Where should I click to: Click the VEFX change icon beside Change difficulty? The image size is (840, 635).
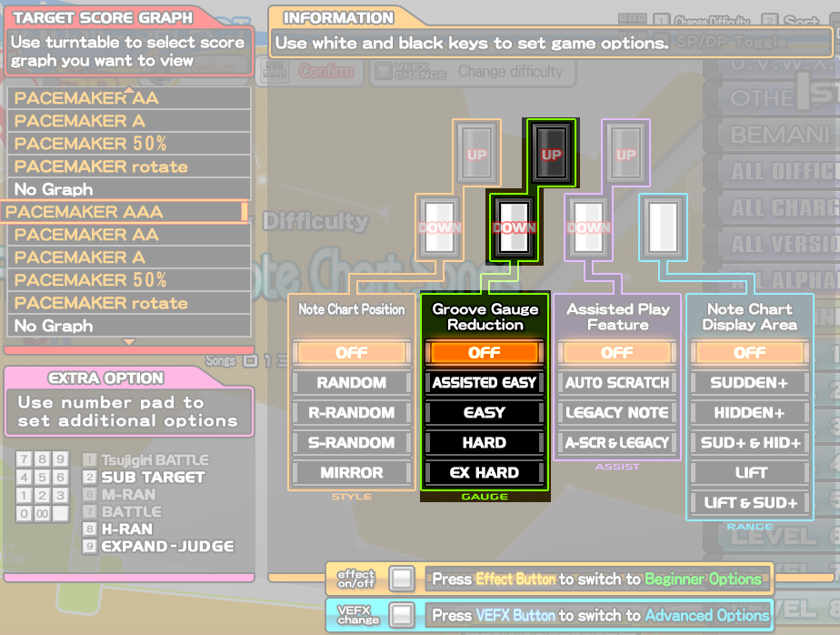click(x=410, y=71)
